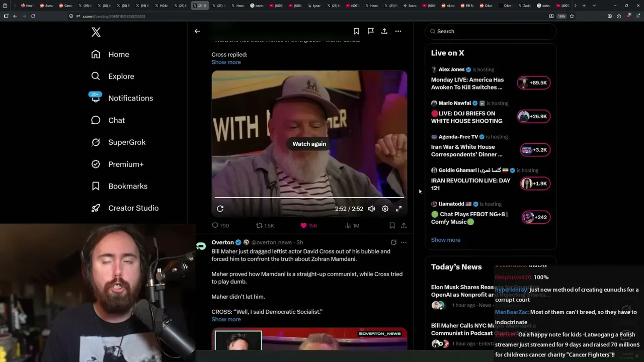Click the share icon in the post header

(384, 31)
